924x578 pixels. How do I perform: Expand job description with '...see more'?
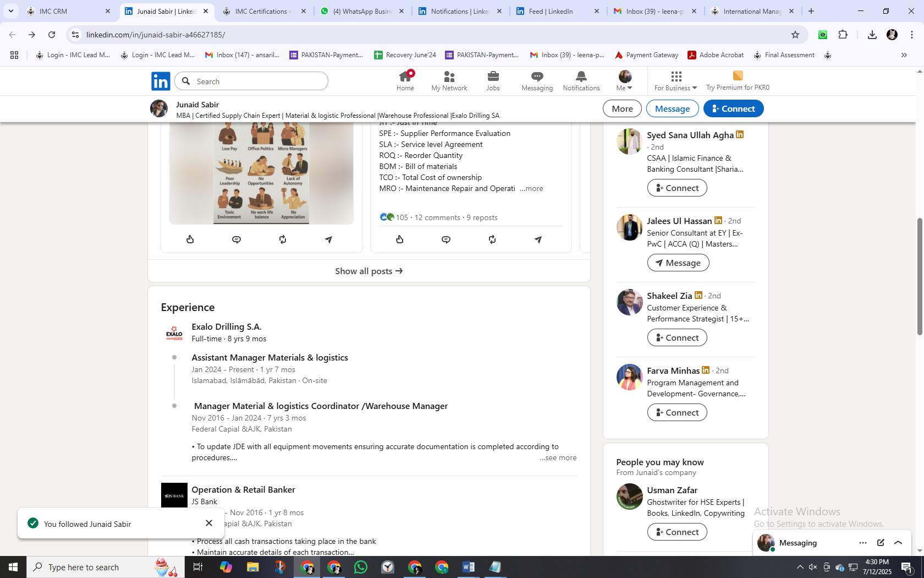(558, 457)
